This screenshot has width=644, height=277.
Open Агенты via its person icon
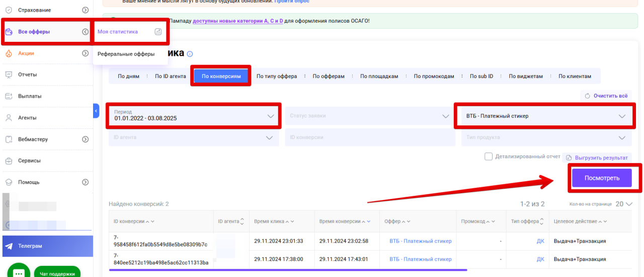[9, 118]
